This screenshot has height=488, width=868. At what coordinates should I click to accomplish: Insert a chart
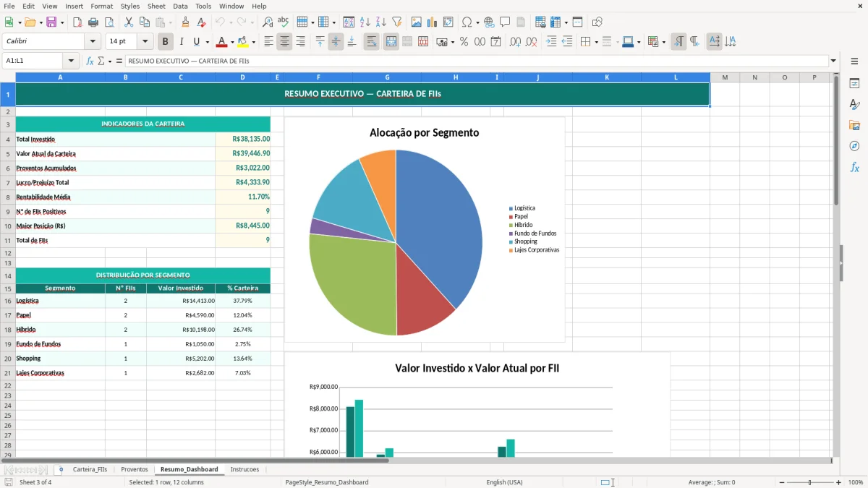point(433,22)
